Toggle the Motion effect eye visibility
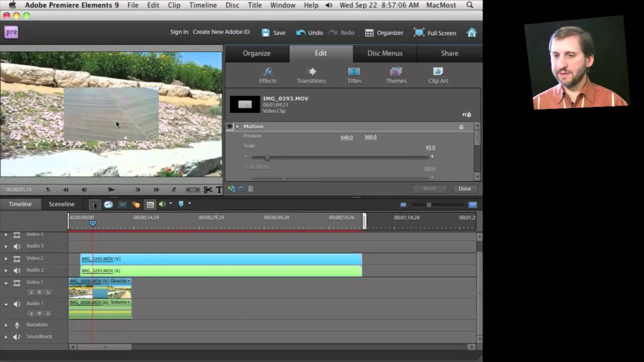The image size is (644, 362). coord(230,127)
